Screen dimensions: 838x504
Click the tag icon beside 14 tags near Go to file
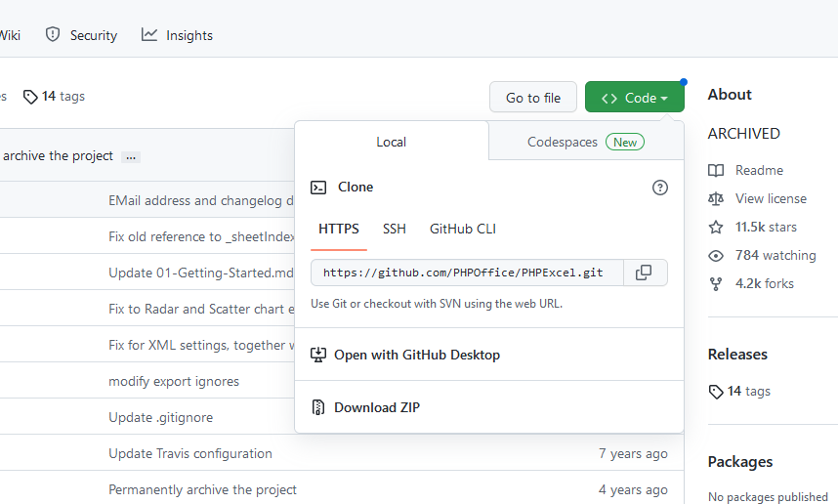coord(30,97)
